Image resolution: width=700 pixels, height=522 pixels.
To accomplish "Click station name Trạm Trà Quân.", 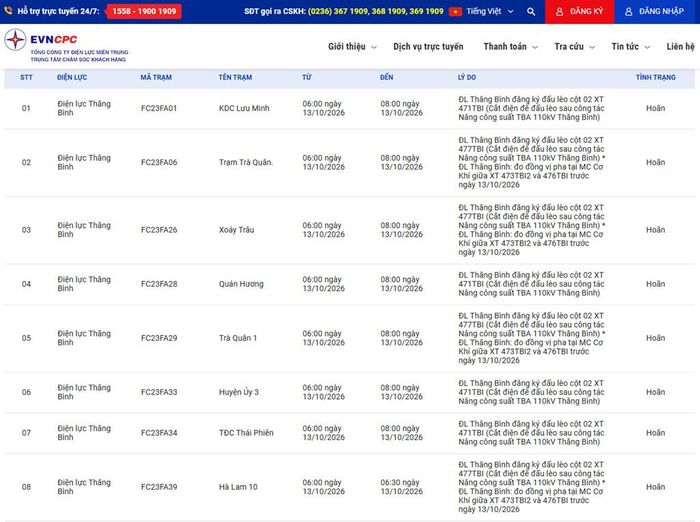I will point(246,163).
